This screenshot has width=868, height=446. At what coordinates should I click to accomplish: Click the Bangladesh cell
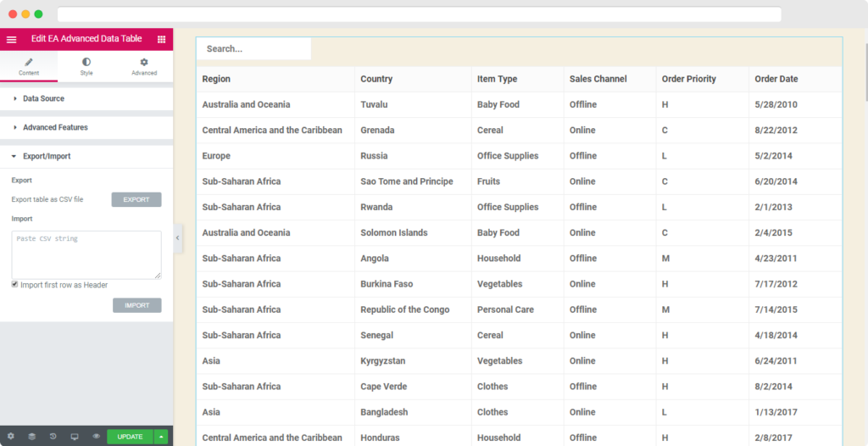pyautogui.click(x=413, y=411)
